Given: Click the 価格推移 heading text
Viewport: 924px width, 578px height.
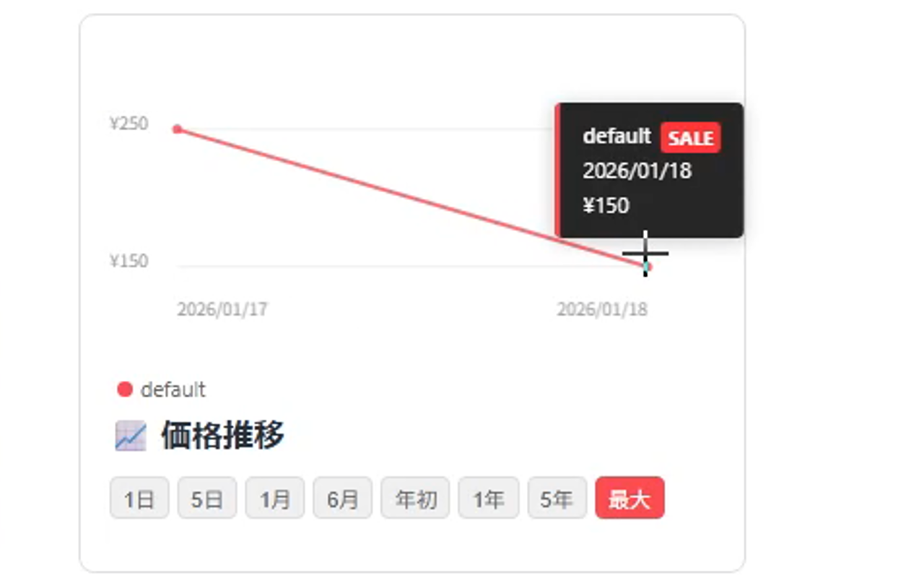Looking at the screenshot, I should (223, 436).
